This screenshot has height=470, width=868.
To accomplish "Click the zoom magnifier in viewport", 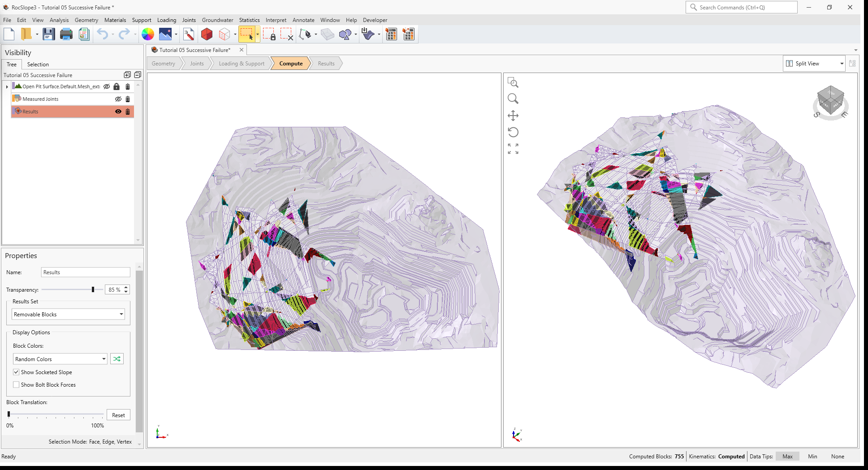I will pyautogui.click(x=513, y=99).
